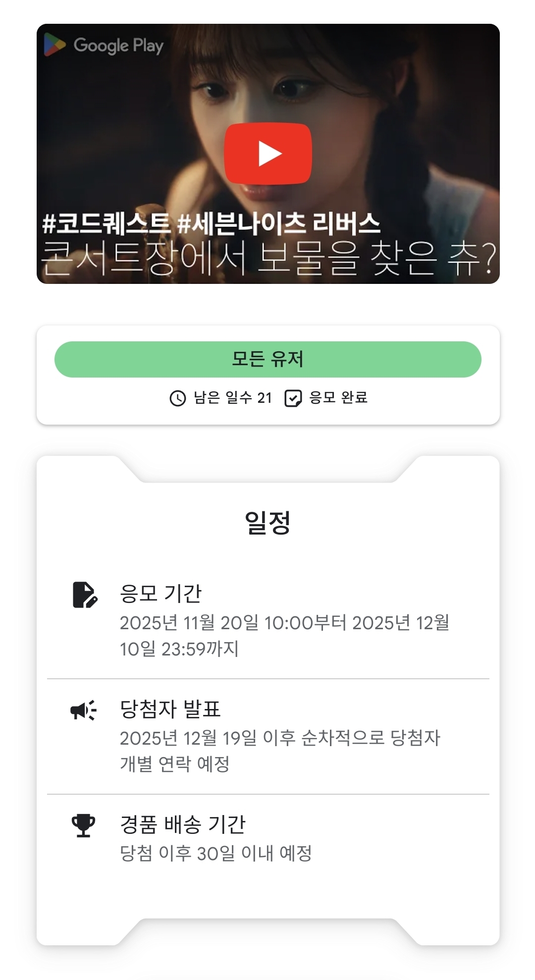
Task: Select the 남은 일수 21 text
Action: coord(233,397)
